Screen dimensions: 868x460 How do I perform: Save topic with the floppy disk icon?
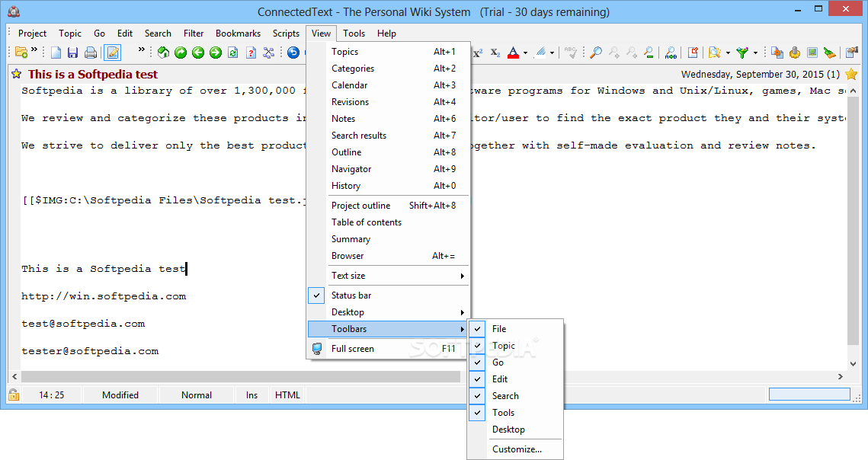coord(72,53)
